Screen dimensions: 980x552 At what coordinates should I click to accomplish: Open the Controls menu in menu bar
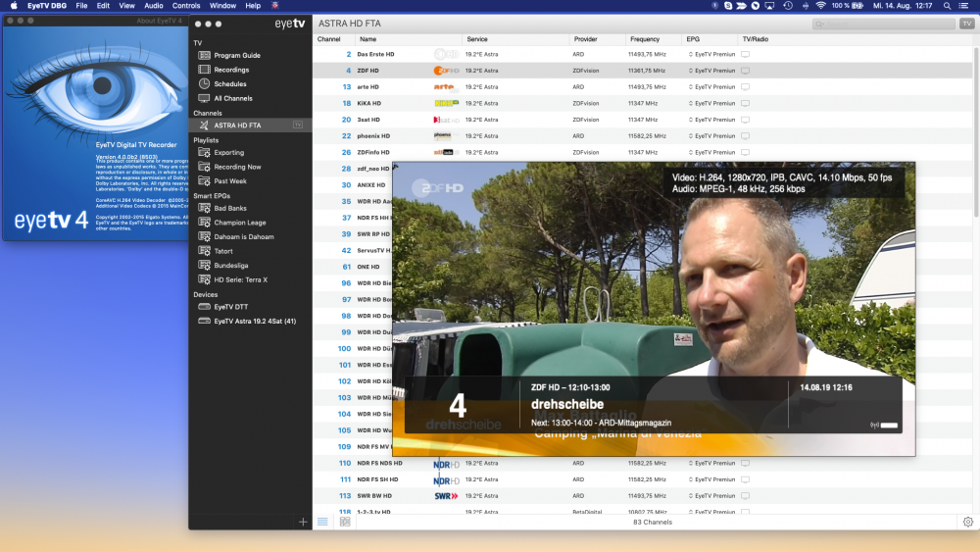[x=186, y=6]
